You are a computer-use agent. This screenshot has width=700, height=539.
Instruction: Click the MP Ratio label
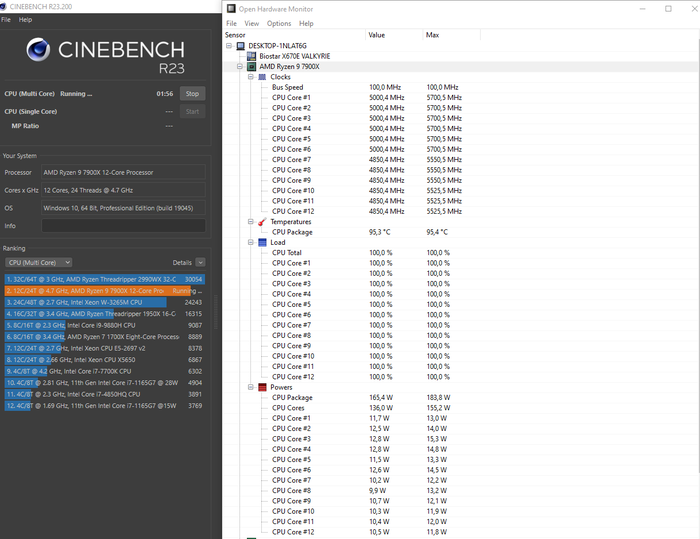click(x=25, y=126)
